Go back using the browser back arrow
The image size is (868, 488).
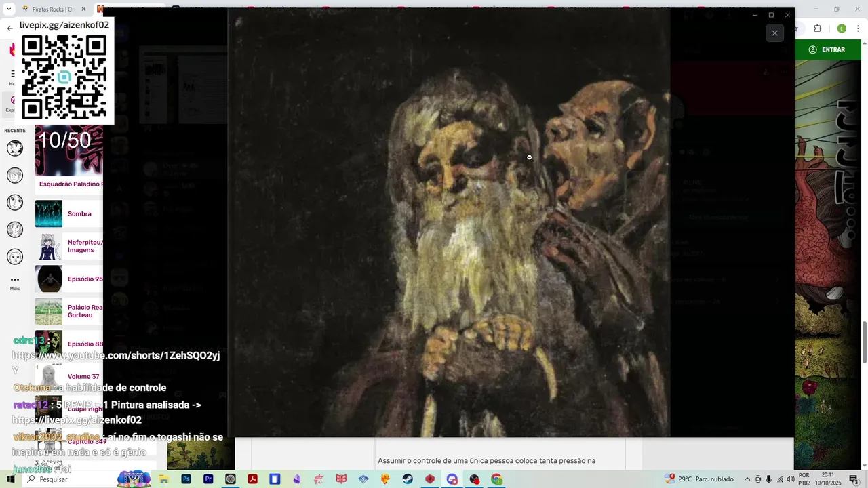tap(9, 28)
